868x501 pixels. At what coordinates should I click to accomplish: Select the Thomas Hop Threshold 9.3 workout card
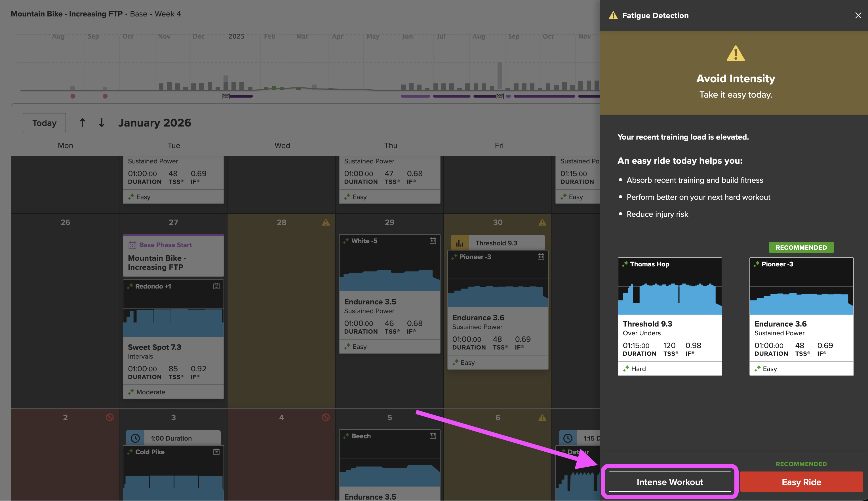point(669,316)
